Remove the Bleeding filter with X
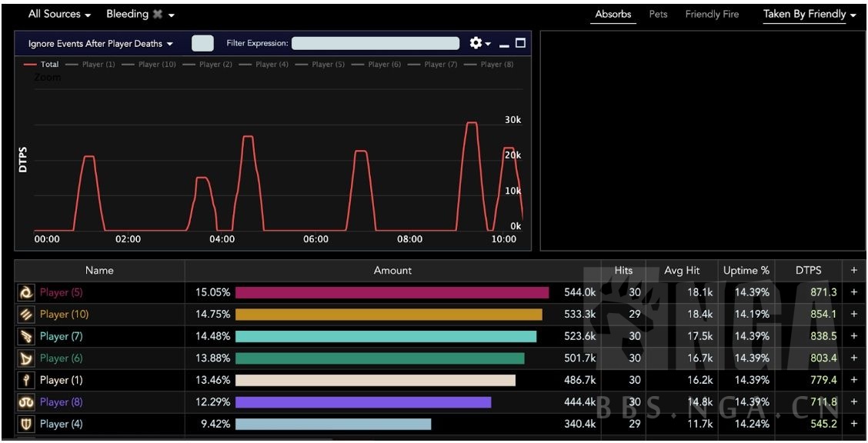This screenshot has width=868, height=443. 158,15
